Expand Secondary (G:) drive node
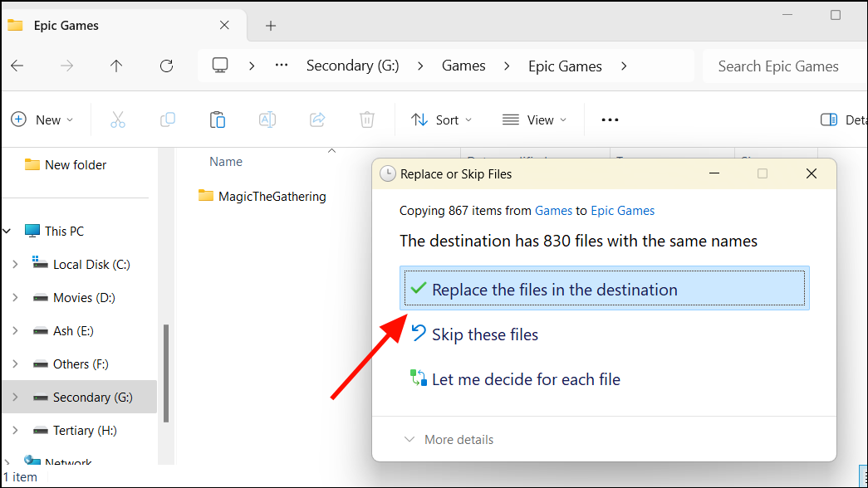Image resolution: width=868 pixels, height=488 pixels. (16, 398)
